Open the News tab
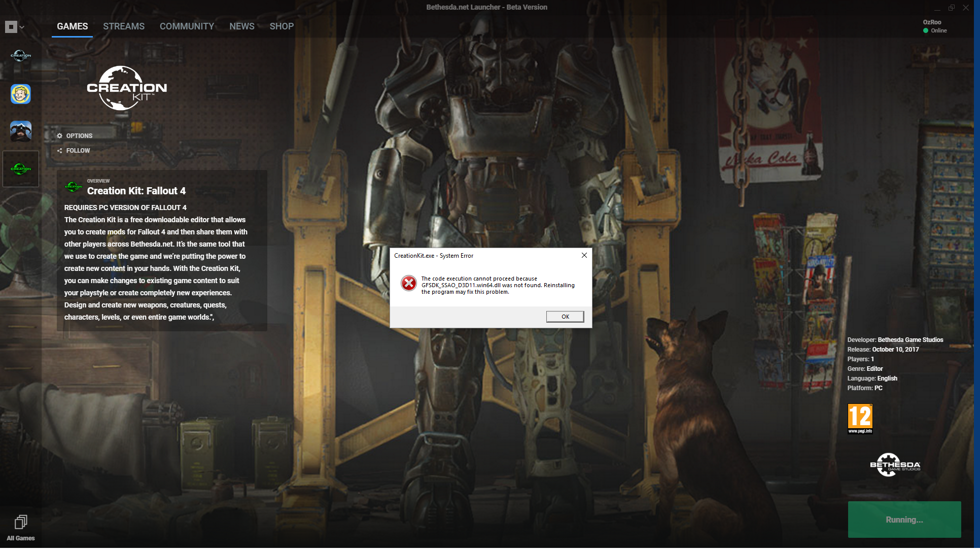 pyautogui.click(x=242, y=26)
